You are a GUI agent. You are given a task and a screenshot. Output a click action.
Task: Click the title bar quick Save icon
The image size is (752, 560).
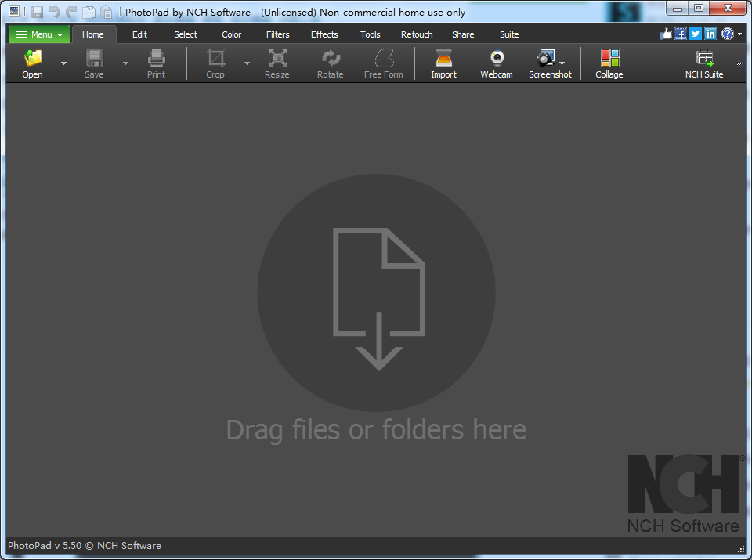[x=37, y=12]
